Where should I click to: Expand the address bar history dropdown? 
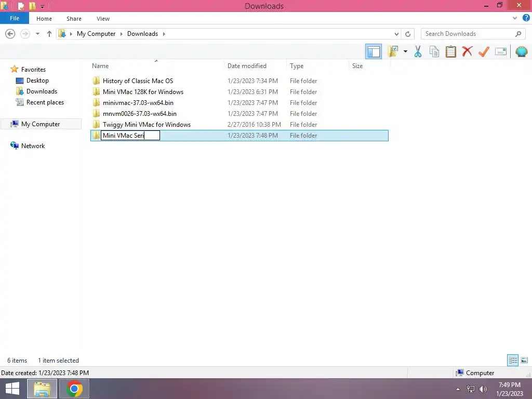tap(396, 34)
